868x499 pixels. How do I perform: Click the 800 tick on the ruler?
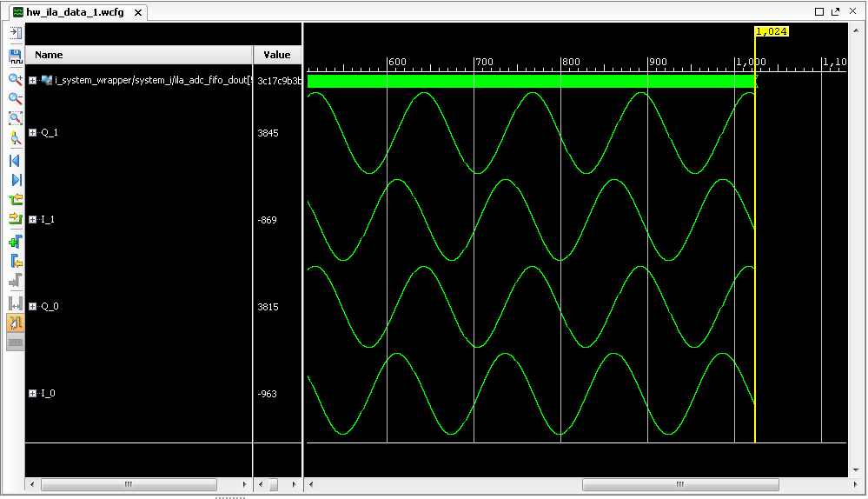click(x=571, y=62)
